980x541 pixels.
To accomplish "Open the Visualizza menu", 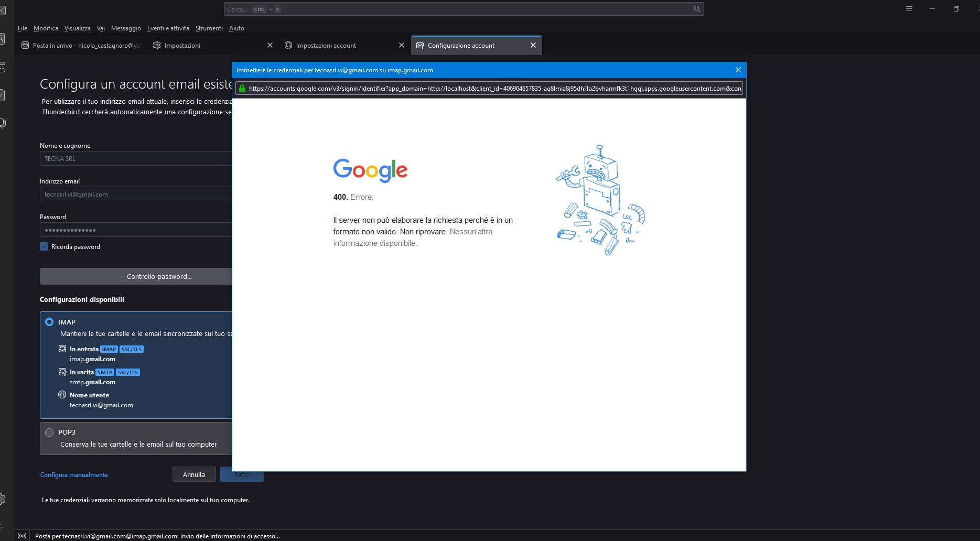I will pyautogui.click(x=78, y=28).
